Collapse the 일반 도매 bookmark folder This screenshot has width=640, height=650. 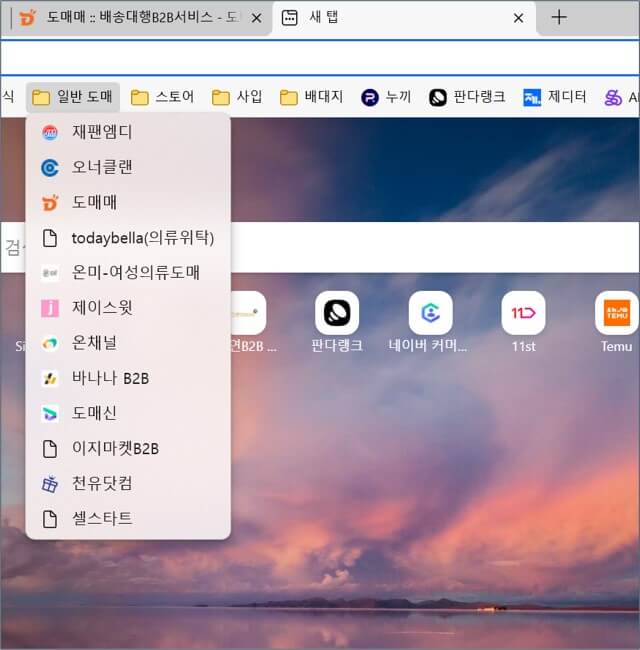(73, 97)
